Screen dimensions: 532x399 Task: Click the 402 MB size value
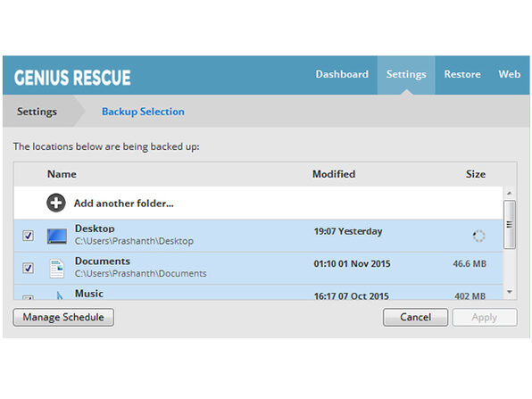point(470,296)
